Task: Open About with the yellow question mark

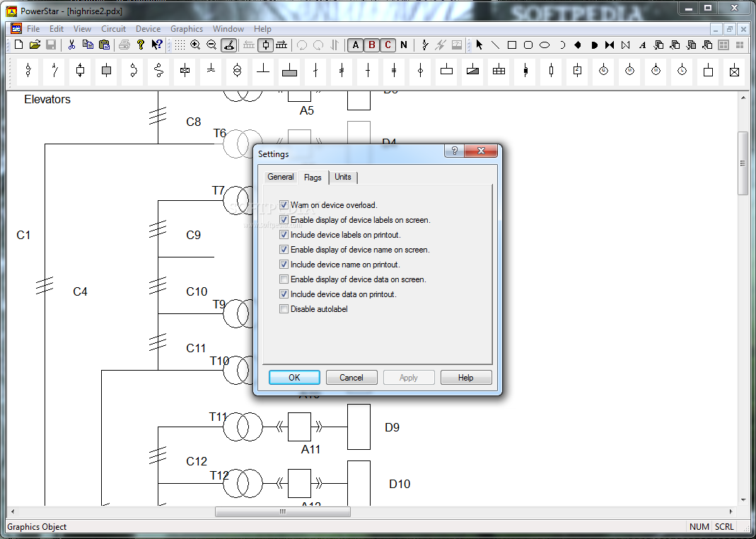Action: [140, 45]
